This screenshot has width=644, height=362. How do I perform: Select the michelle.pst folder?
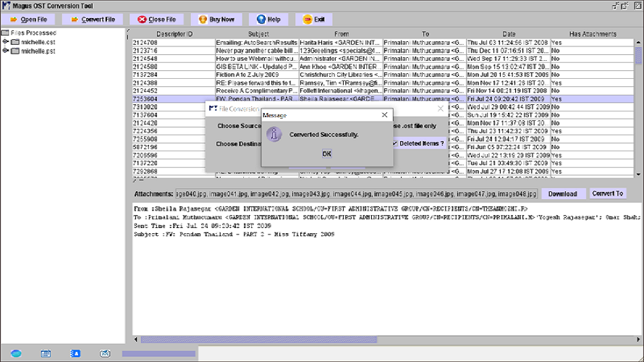[33, 51]
